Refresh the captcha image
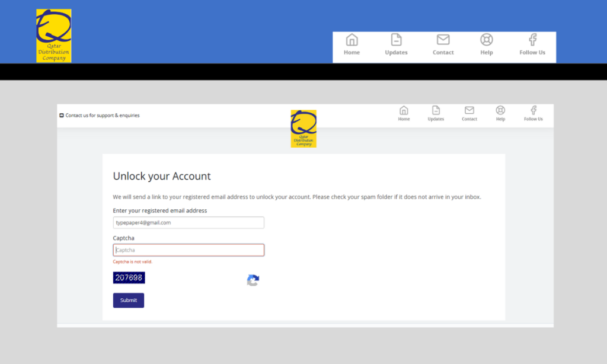607x364 pixels. tap(253, 280)
